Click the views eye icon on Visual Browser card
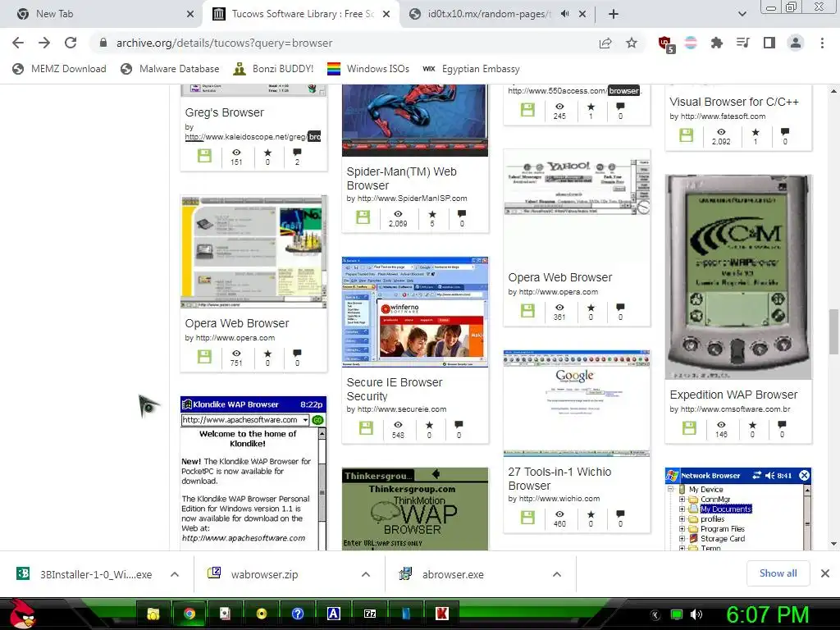The height and width of the screenshot is (630, 840). click(x=721, y=132)
